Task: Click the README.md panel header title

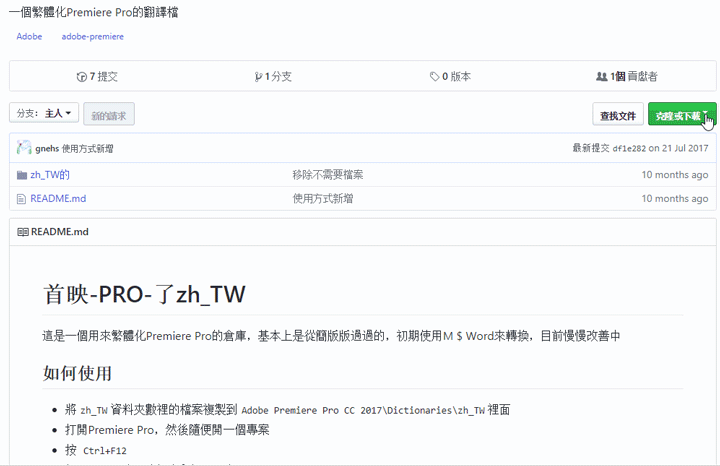Action: tap(60, 232)
